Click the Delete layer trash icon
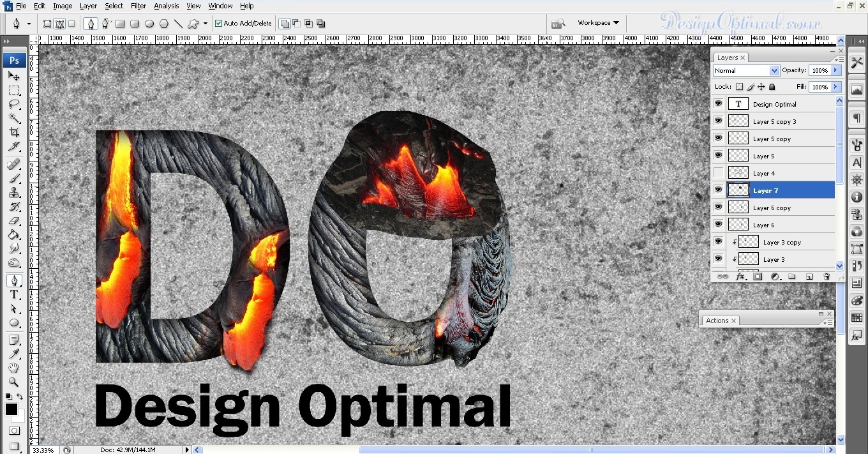 (827, 276)
